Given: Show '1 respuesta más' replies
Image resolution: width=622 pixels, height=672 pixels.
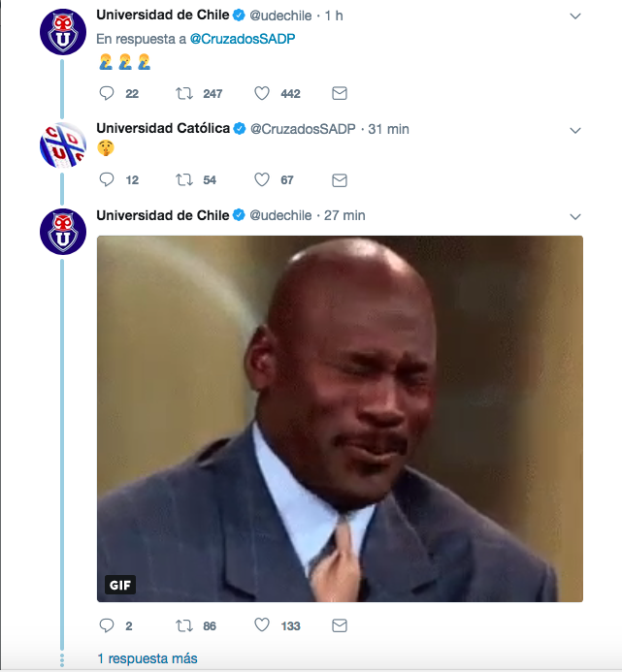Looking at the screenshot, I should coord(147,658).
